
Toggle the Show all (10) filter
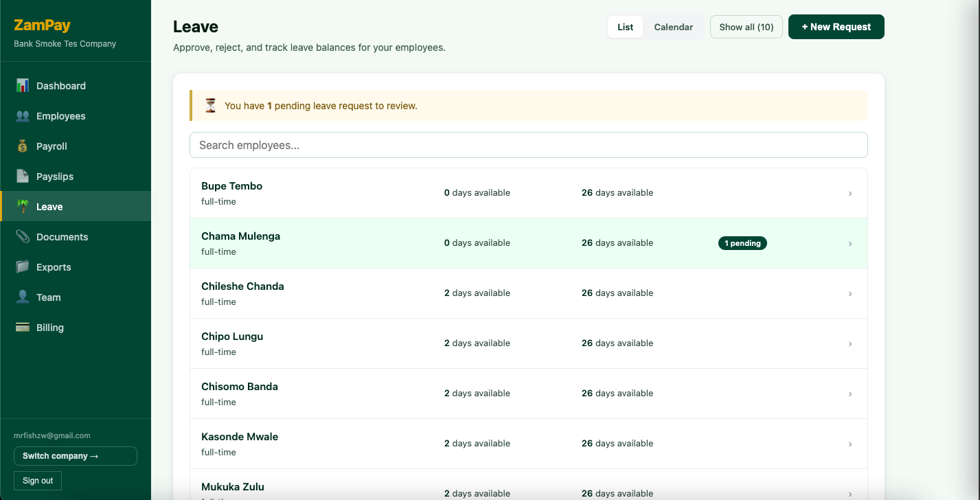tap(747, 27)
